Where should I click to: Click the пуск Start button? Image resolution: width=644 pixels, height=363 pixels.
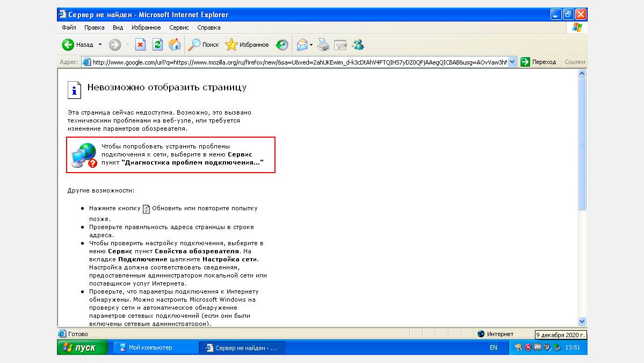tap(83, 347)
